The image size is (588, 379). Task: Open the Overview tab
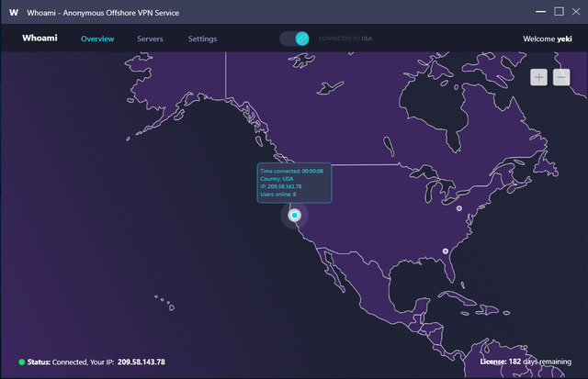(97, 39)
